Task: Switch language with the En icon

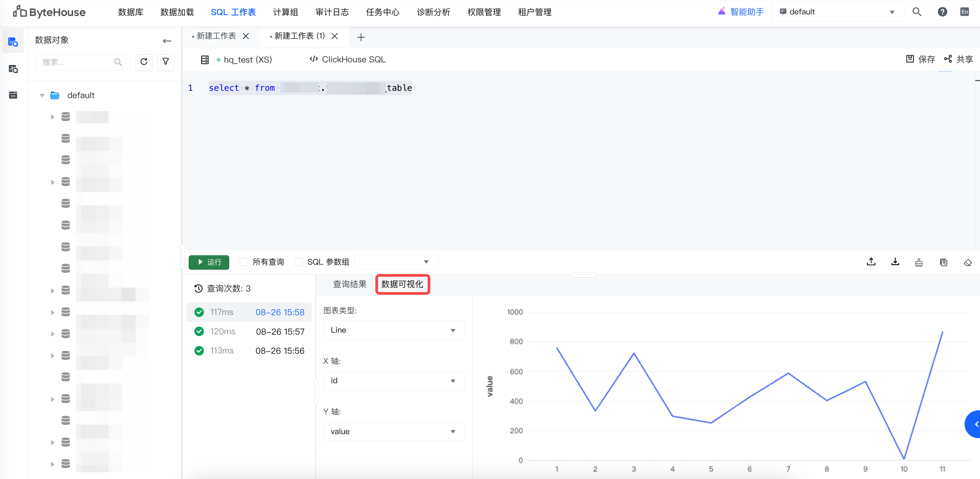Action: click(964, 12)
